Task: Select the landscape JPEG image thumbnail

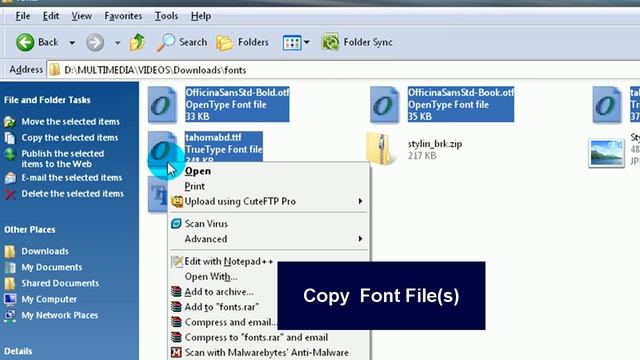Action: click(607, 153)
